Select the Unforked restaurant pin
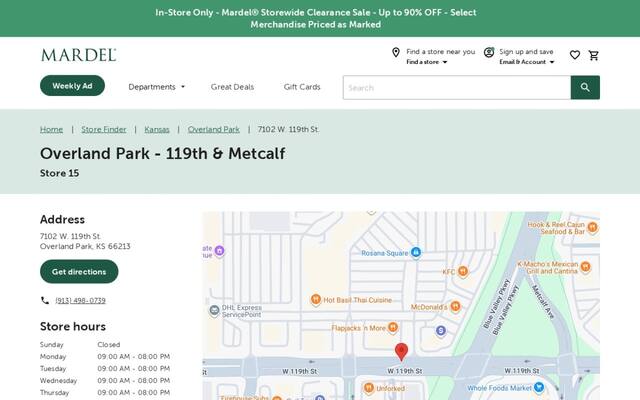Viewport: 640px width, 400px height. click(369, 387)
